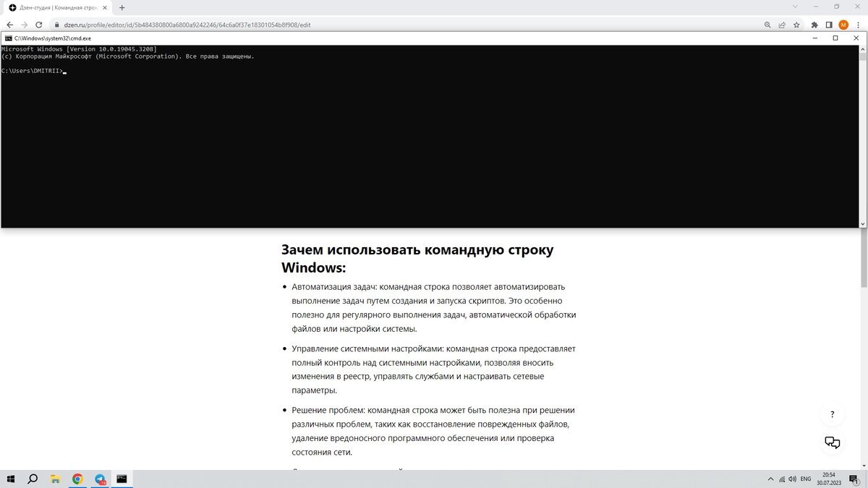Expand hidden system tray icons chevron

pyautogui.click(x=770, y=479)
